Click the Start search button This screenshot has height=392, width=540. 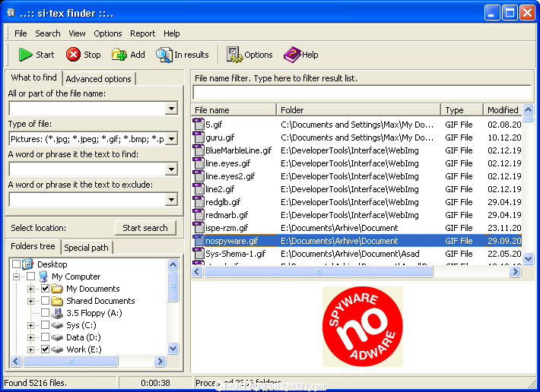[x=145, y=228]
